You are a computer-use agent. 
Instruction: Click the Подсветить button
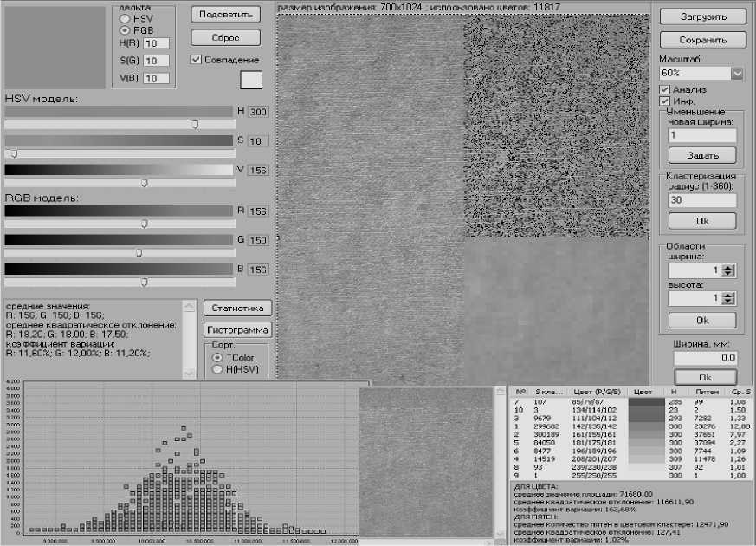[x=226, y=15]
